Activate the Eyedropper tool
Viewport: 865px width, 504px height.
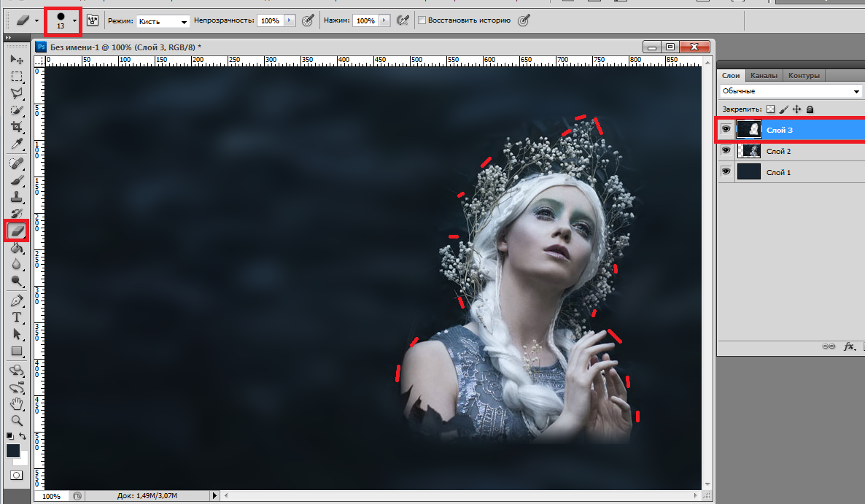point(17,144)
